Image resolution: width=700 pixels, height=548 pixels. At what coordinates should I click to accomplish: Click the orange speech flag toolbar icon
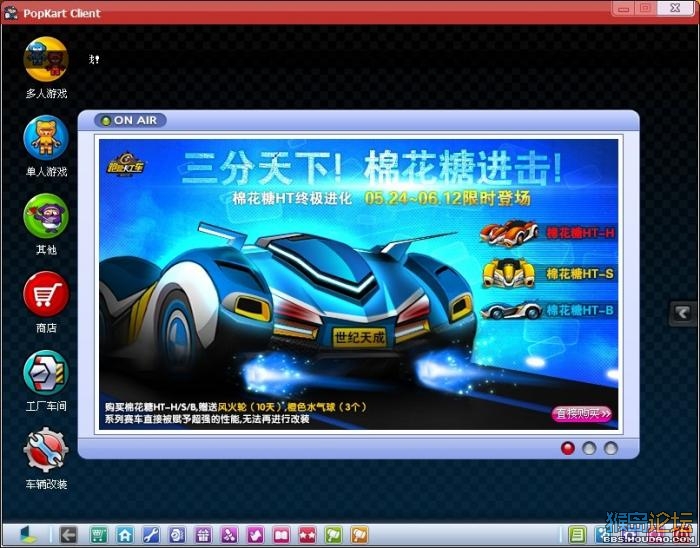click(359, 535)
